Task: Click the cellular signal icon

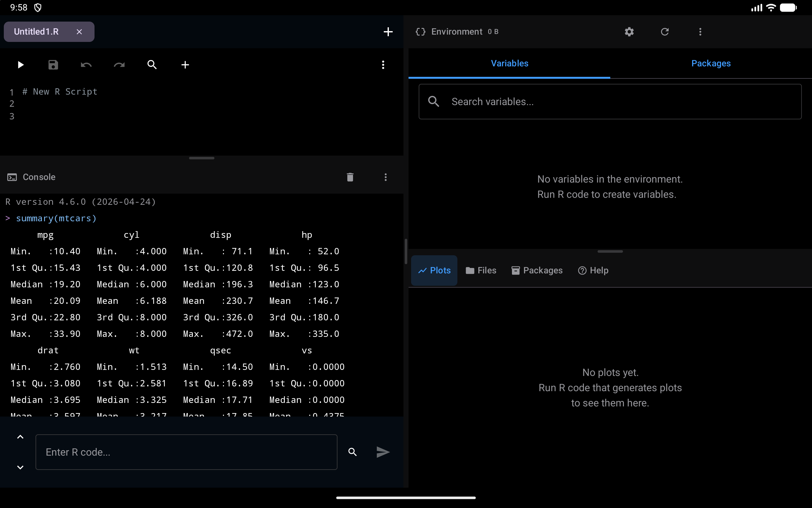Action: (x=756, y=7)
